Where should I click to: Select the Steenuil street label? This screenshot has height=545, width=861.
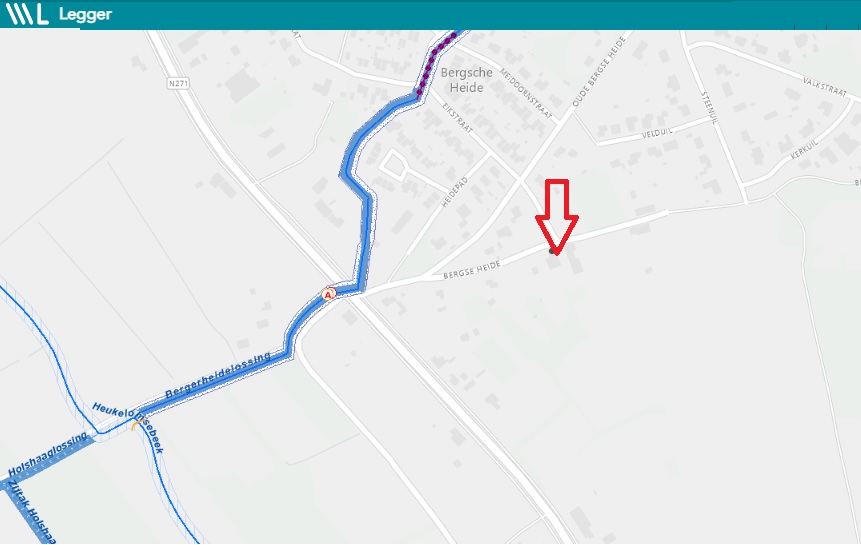(709, 108)
